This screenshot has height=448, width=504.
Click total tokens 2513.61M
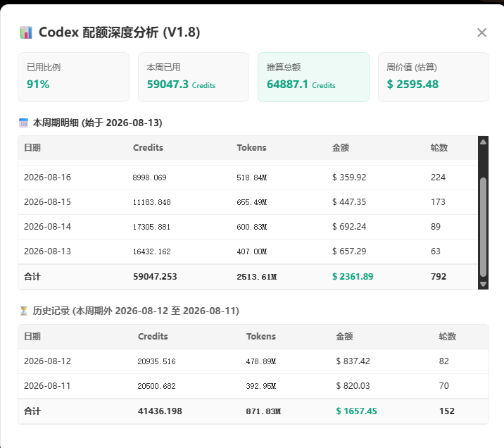257,277
